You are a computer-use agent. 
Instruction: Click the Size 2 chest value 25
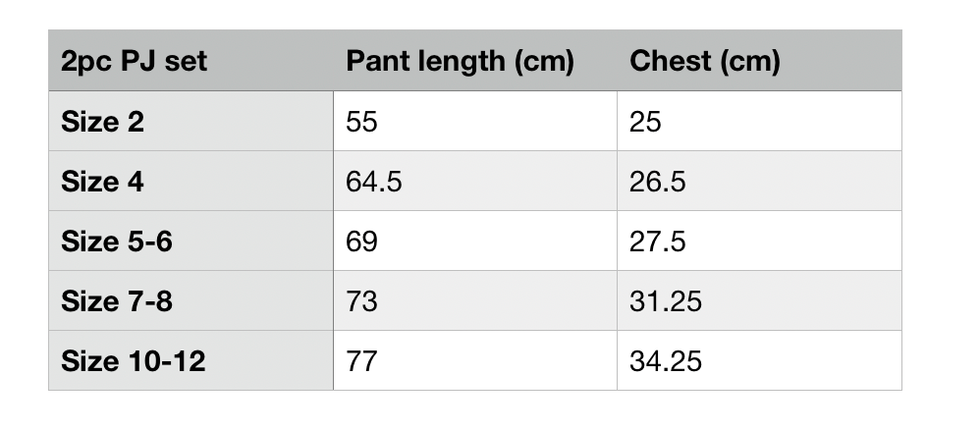pyautogui.click(x=645, y=122)
